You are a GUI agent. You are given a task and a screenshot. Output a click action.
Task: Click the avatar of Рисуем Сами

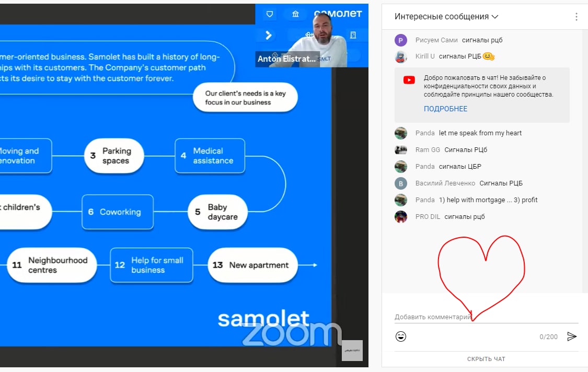(x=401, y=40)
